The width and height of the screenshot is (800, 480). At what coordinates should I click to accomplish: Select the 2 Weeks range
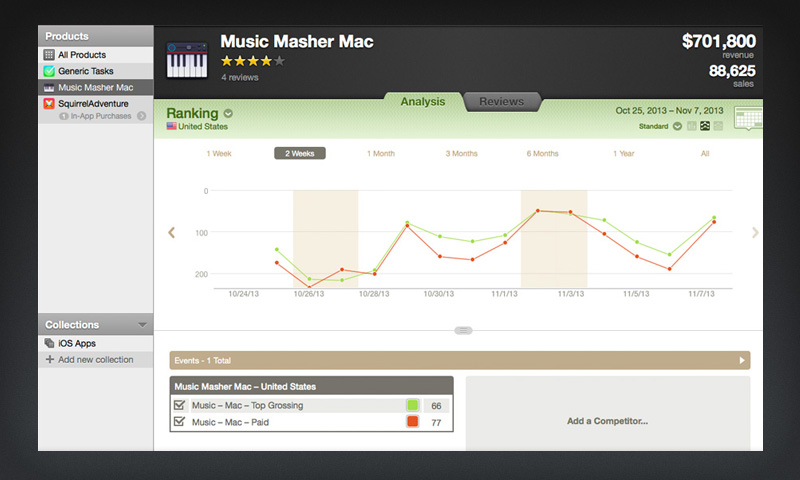point(299,154)
